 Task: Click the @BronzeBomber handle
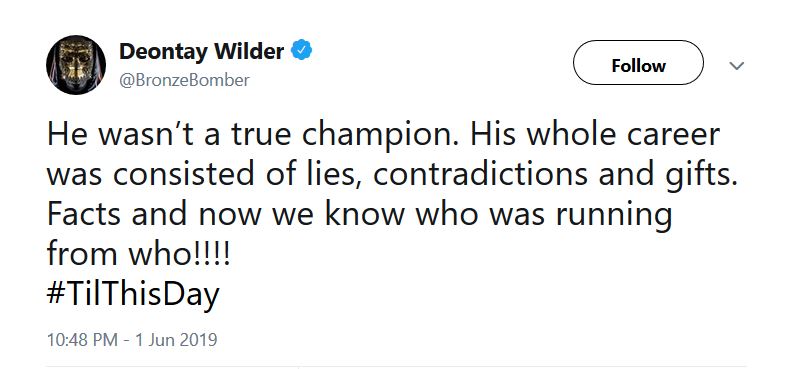tap(184, 80)
